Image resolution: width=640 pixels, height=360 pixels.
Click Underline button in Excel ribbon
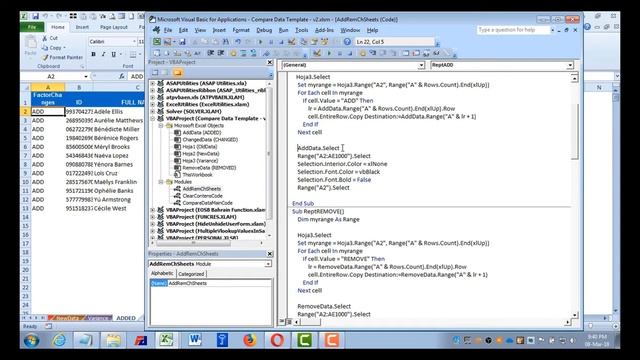coord(113,54)
